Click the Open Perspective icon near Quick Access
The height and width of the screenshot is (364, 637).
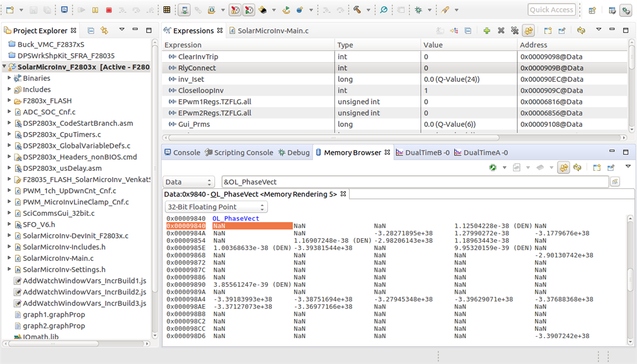pos(592,10)
